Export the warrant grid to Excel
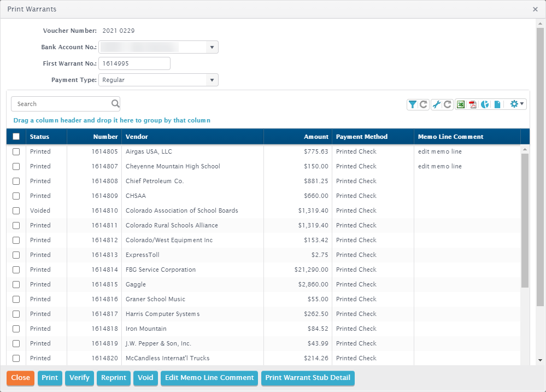546x392 pixels. [x=460, y=104]
